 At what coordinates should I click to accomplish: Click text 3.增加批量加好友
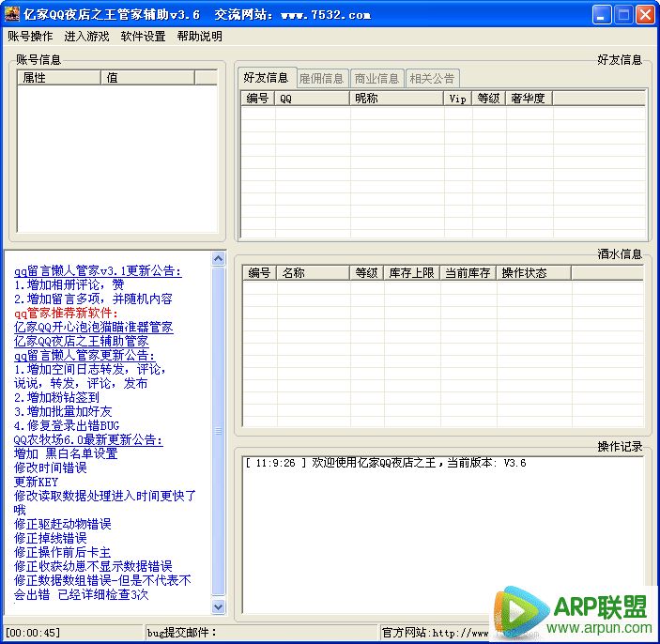point(63,412)
